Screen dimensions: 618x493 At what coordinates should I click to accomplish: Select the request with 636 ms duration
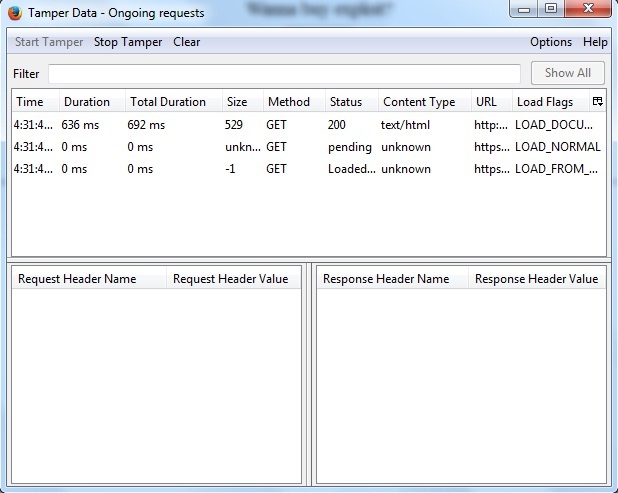click(309, 125)
